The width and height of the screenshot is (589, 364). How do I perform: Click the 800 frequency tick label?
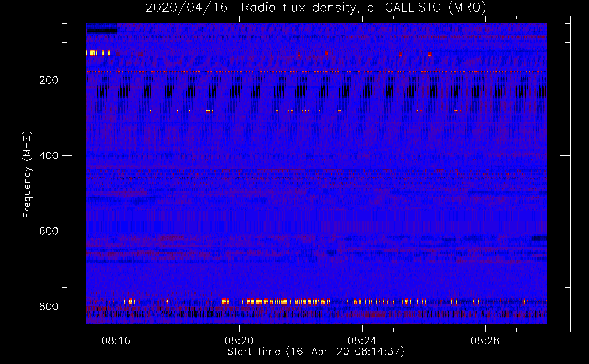tap(49, 307)
